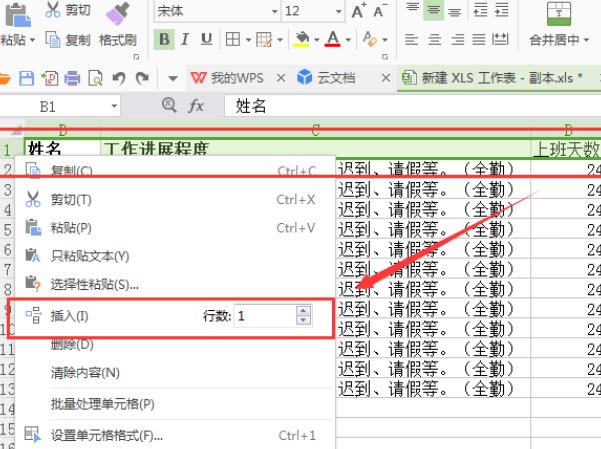Open the font size dropdown
This screenshot has width=601, height=449.
338,11
